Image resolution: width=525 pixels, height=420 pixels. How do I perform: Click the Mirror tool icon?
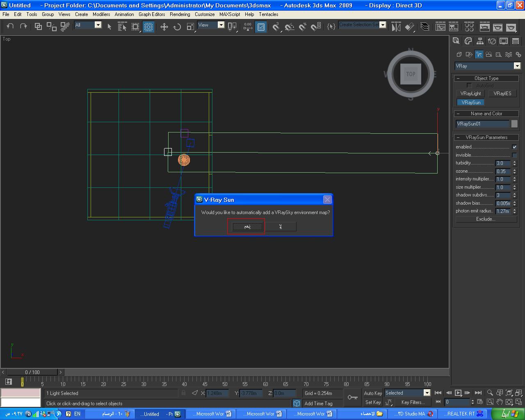tap(396, 27)
